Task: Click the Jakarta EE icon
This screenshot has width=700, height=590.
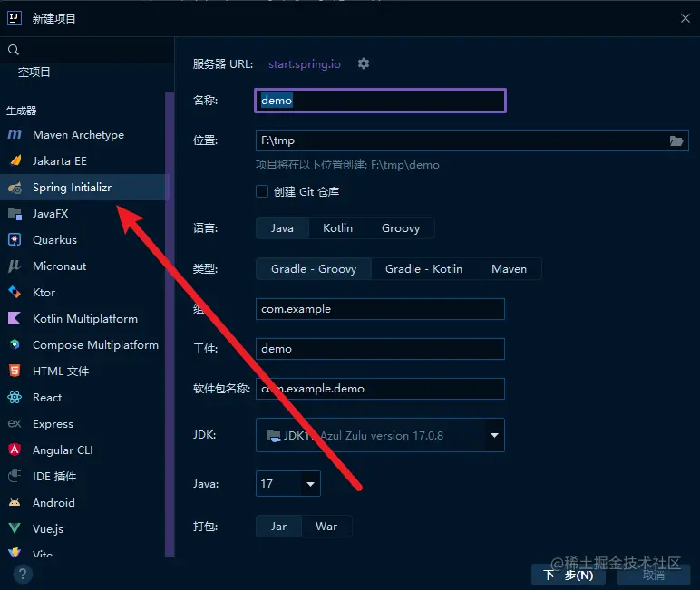Action: click(x=15, y=160)
